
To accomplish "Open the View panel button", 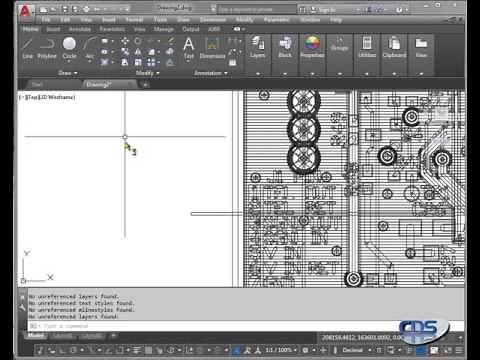I will click(421, 47).
